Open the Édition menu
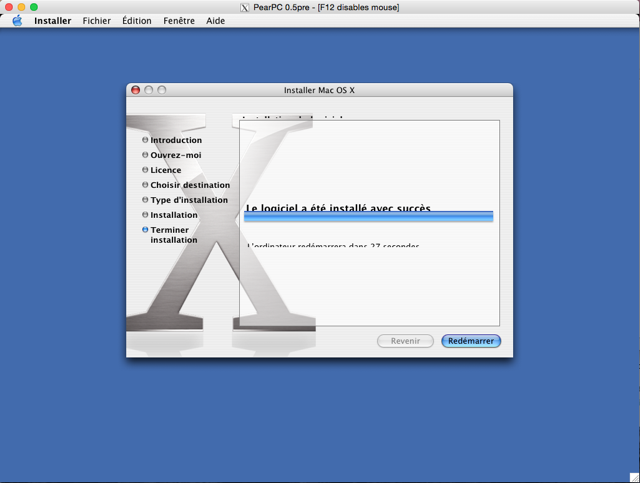The height and width of the screenshot is (483, 640). click(x=137, y=20)
